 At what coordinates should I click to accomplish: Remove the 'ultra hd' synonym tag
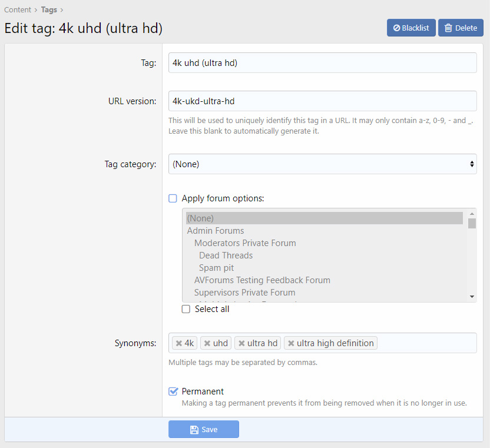[x=241, y=343]
